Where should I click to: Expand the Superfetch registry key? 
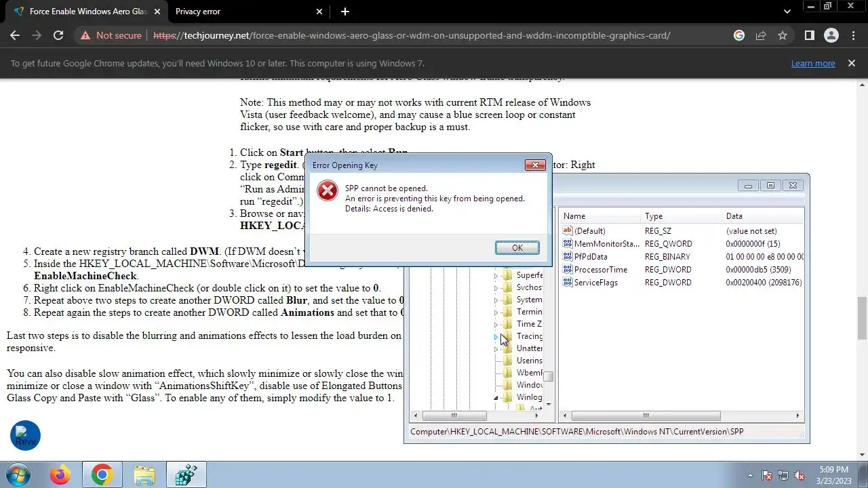click(496, 275)
